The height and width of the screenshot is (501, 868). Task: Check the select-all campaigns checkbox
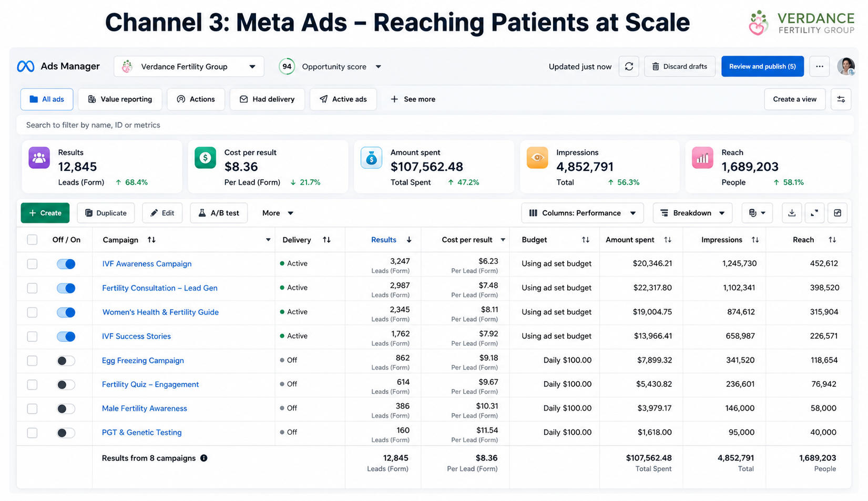(32, 240)
